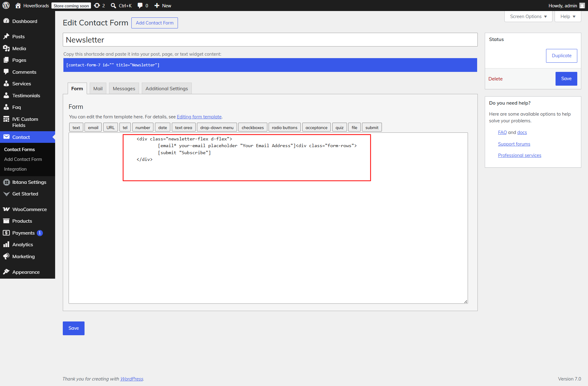
Task: Click the Contact envelope icon
Action: [x=6, y=137]
